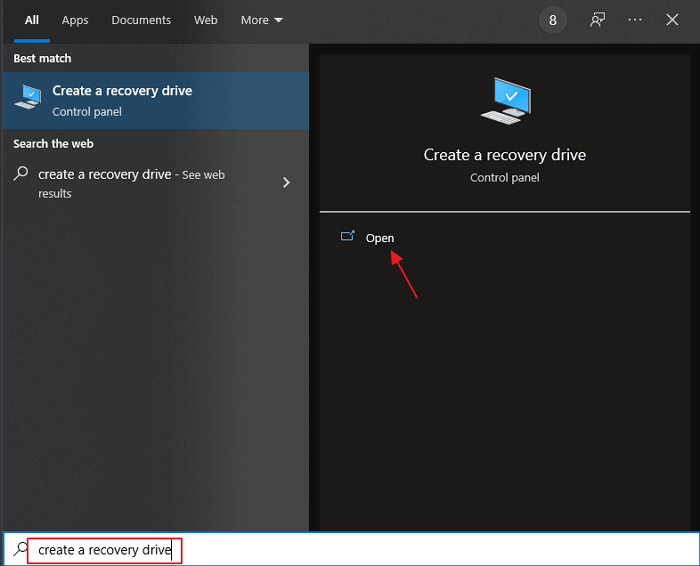This screenshot has height=566, width=700.
Task: Click the magnifier icon beside the web result
Action: (x=21, y=174)
